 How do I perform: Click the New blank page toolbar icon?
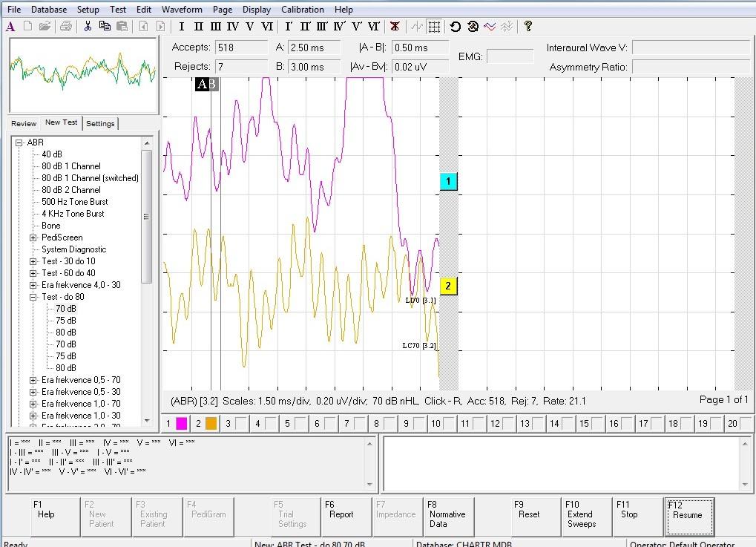(28, 26)
